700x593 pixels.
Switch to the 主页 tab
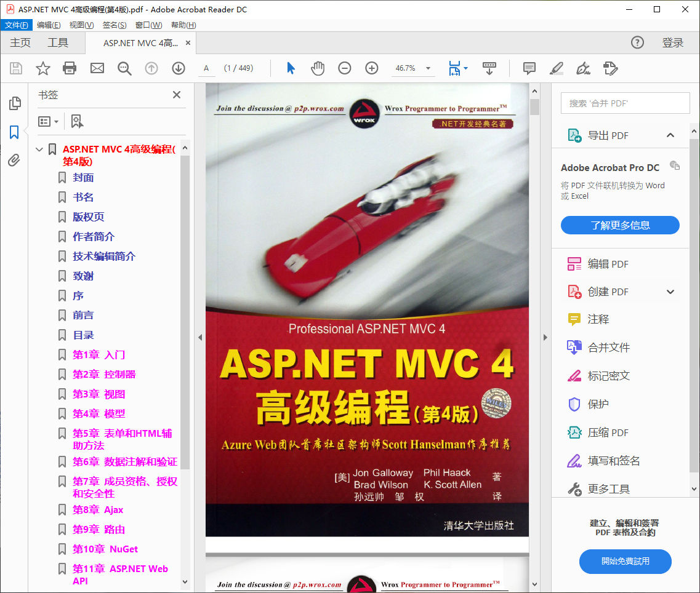tap(20, 42)
